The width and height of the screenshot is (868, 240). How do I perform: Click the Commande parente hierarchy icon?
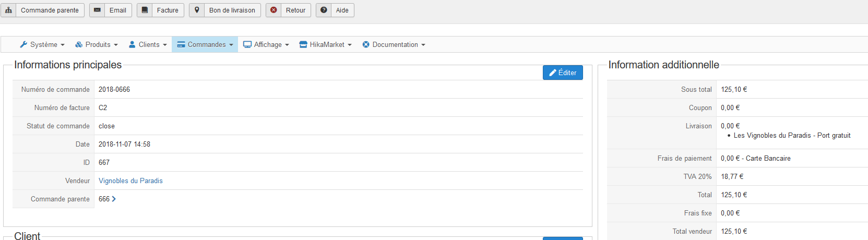8,10
